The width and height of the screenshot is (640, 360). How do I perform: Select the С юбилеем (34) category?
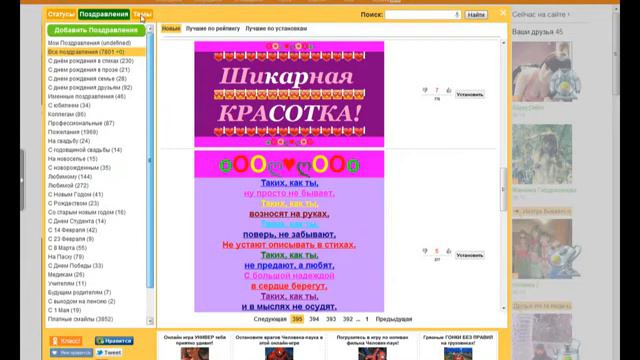[69, 105]
